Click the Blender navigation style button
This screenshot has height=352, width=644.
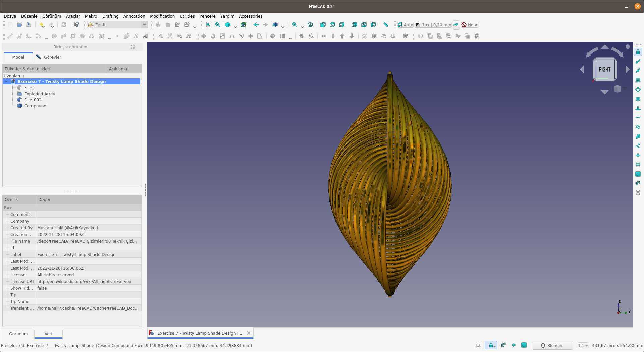[x=552, y=345]
